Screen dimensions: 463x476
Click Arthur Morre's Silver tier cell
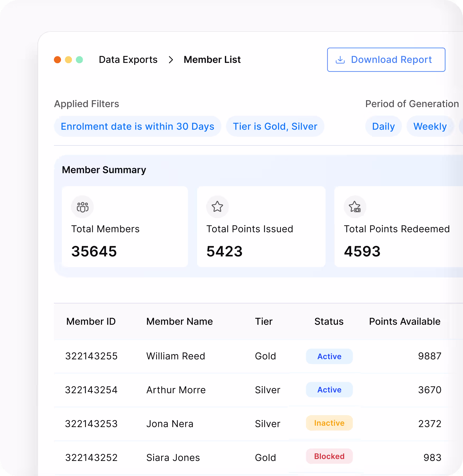267,390
